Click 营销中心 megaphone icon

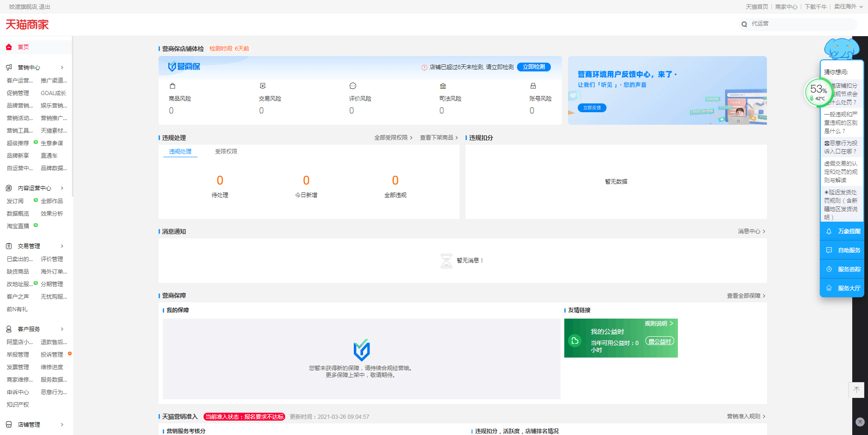9,67
